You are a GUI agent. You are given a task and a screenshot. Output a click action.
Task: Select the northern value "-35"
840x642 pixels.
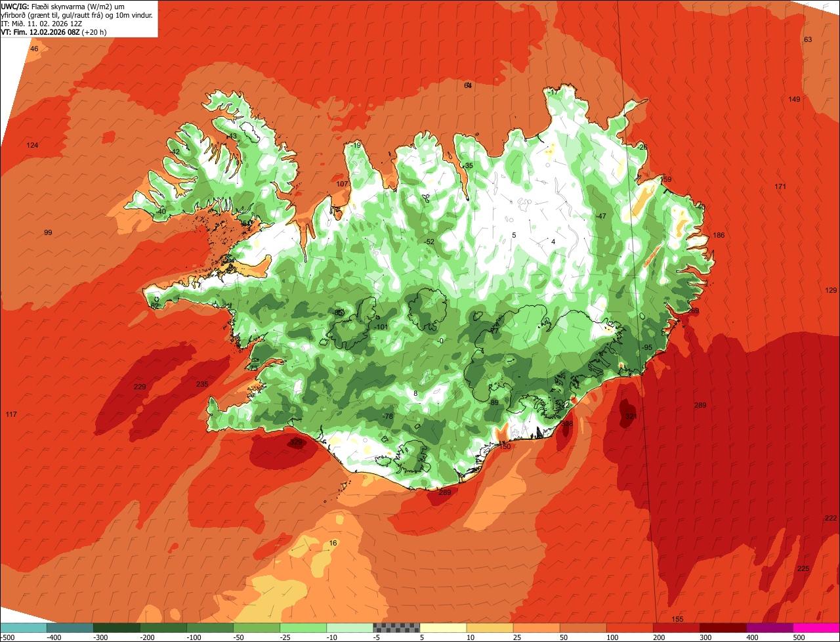coord(467,165)
